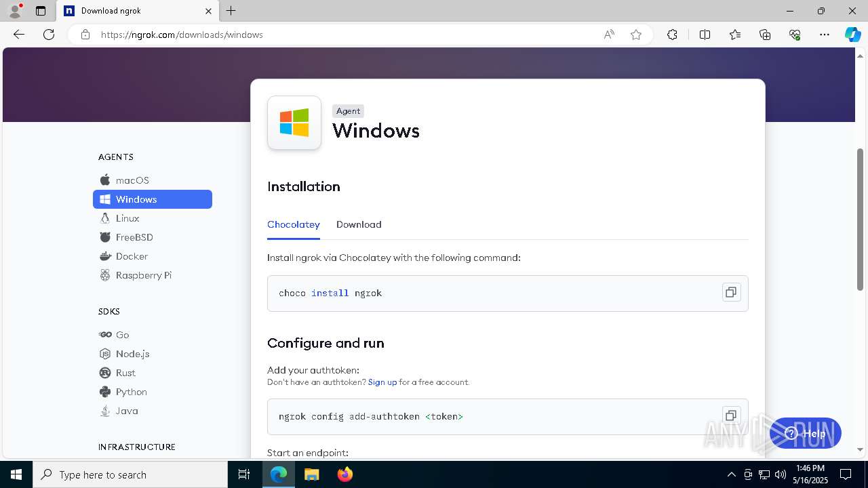
Task: Open Microsoft Edge from the taskbar
Action: 279,474
